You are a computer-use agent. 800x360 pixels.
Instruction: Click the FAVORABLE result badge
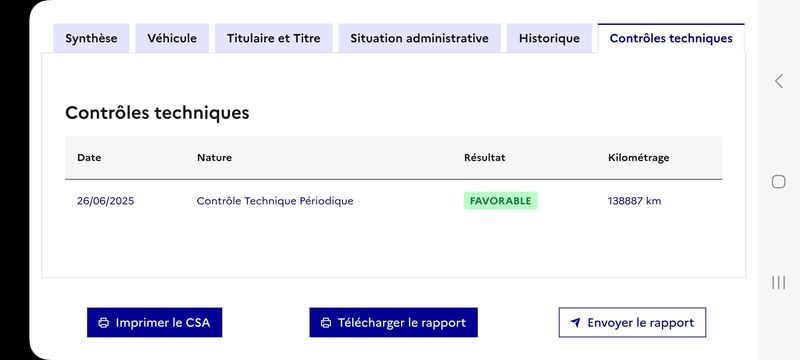pos(501,201)
